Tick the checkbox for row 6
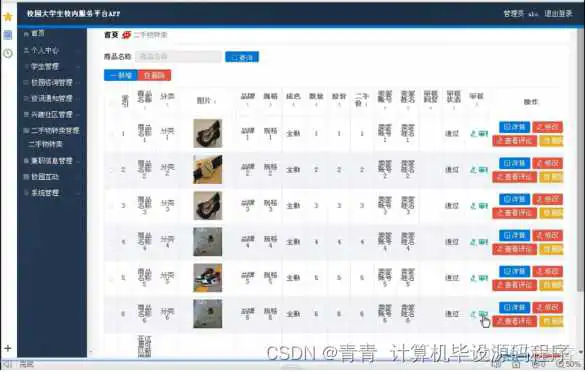 coord(112,314)
